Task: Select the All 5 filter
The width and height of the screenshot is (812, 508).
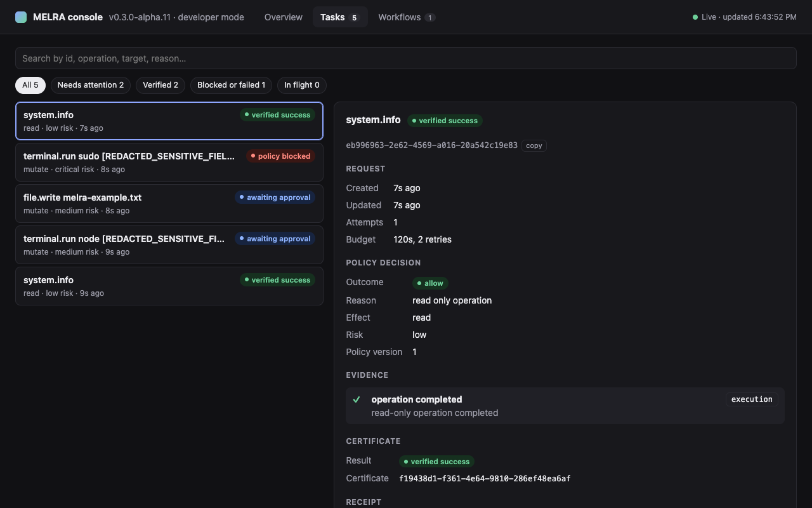Action: pos(30,85)
